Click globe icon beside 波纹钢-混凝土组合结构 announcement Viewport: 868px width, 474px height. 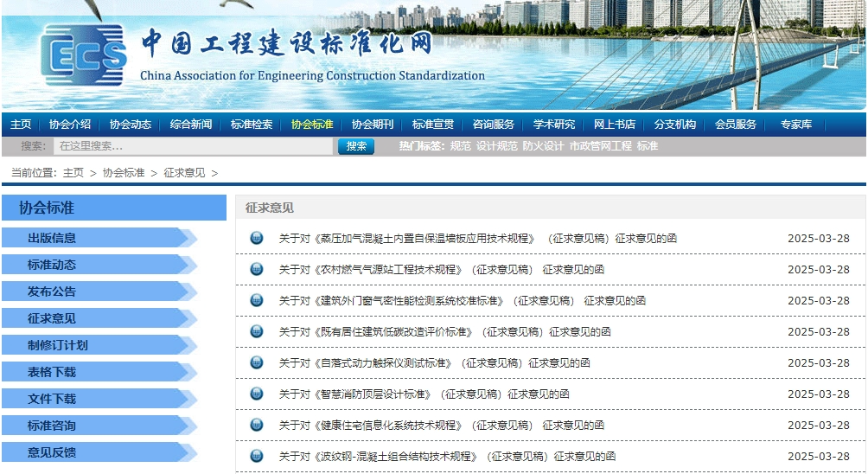[x=257, y=457]
